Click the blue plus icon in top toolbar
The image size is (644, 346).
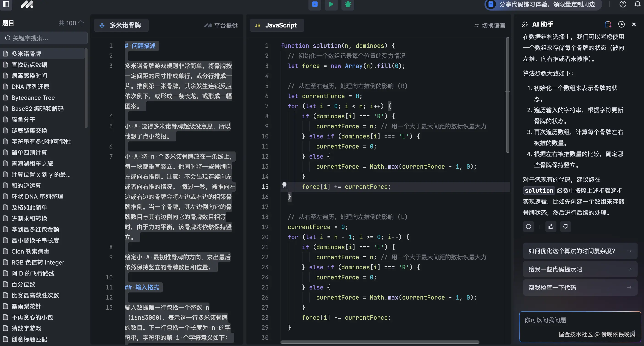pyautogui.click(x=315, y=4)
